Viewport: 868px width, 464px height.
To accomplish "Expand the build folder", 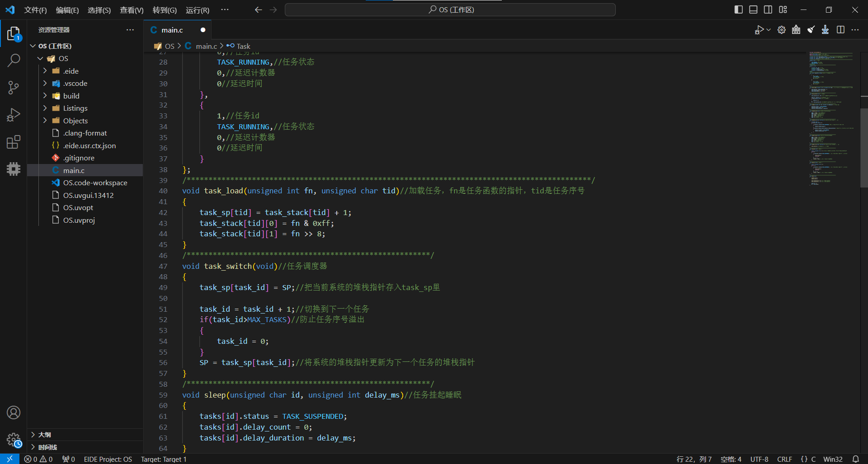I will 71,96.
